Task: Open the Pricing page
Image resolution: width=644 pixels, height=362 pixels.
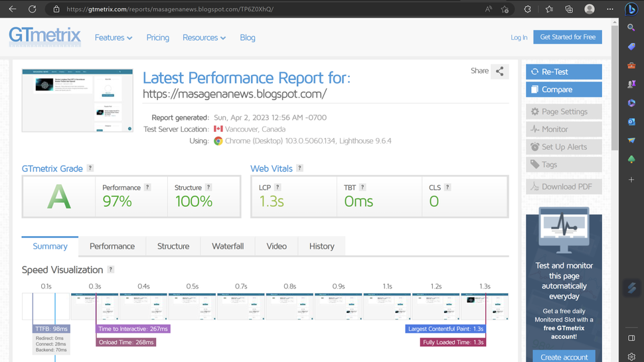Action: click(158, 37)
